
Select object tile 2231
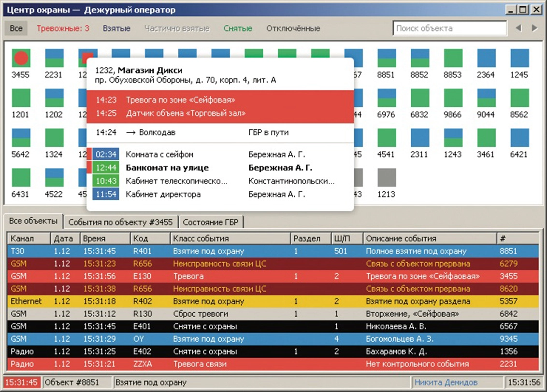coord(54,58)
